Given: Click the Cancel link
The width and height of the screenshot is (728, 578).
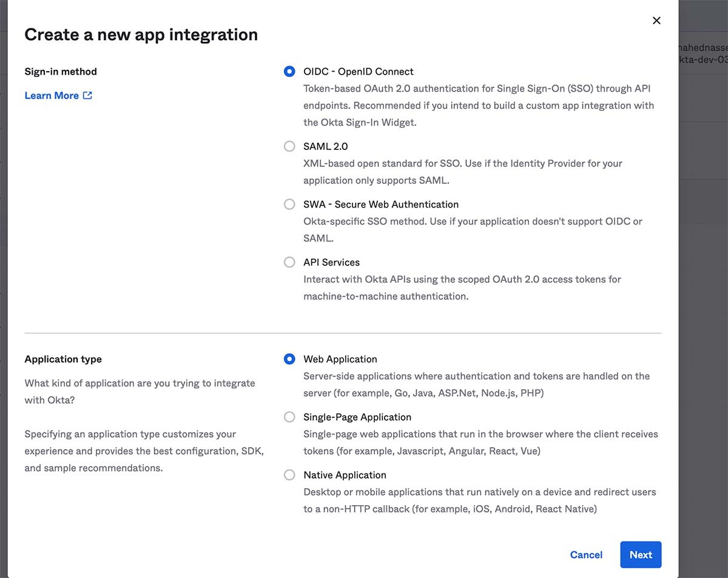Looking at the screenshot, I should click(586, 555).
